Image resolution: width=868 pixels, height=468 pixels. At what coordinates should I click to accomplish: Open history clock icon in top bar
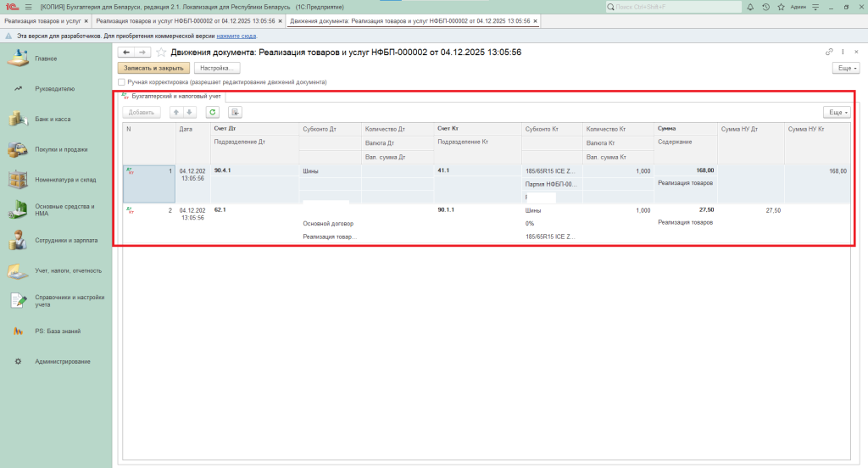click(766, 6)
